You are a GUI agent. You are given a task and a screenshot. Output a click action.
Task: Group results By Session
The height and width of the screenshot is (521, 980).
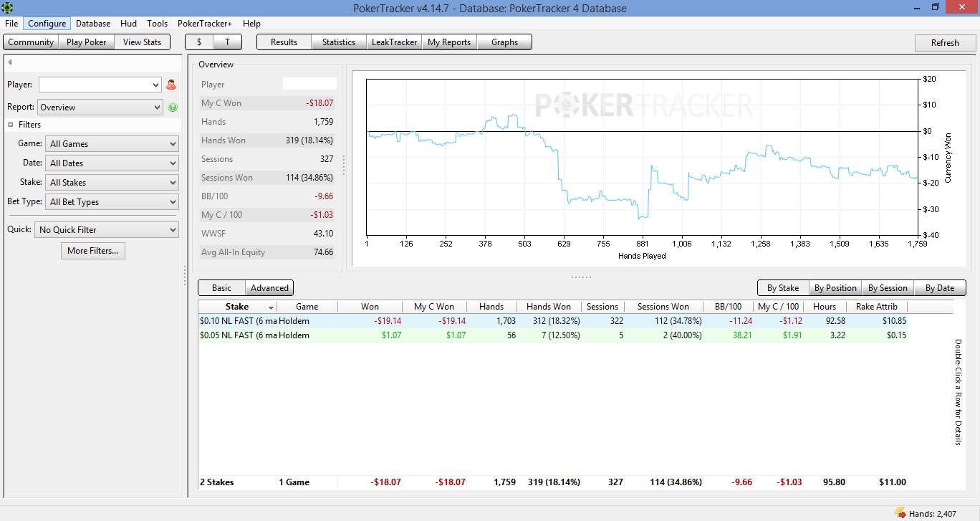point(888,288)
